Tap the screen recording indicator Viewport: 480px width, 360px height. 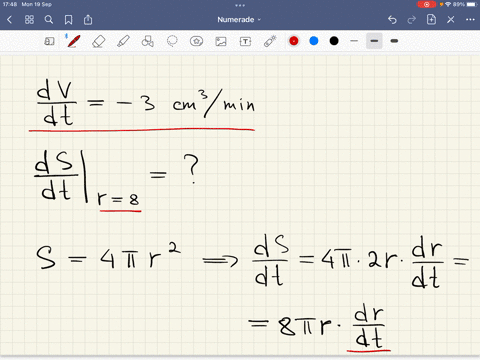click(x=427, y=4)
